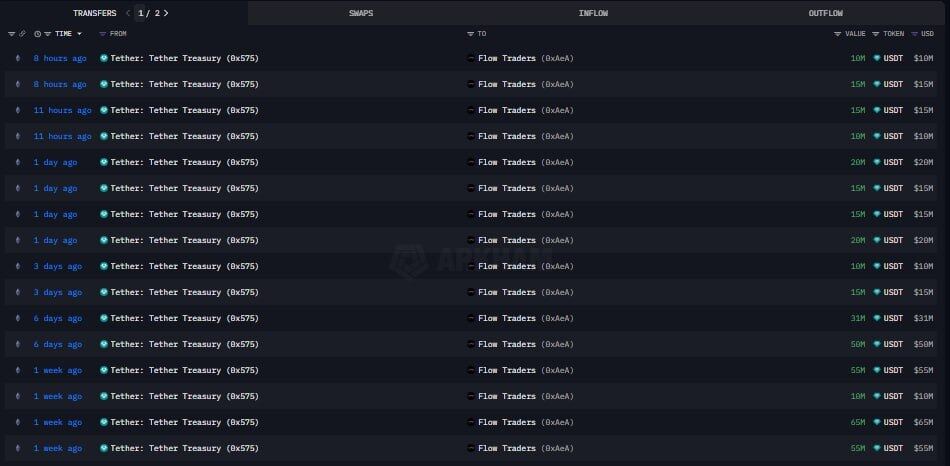Go to next transfers page arrow

pyautogui.click(x=166, y=13)
